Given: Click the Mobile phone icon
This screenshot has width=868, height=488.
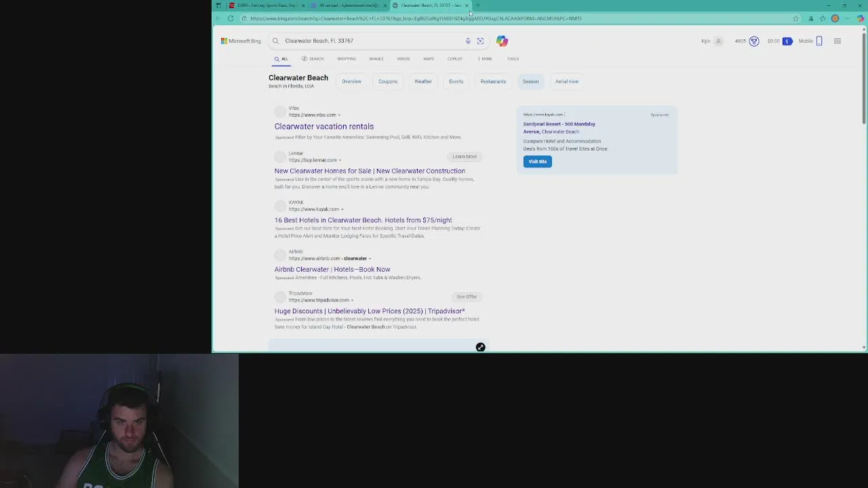Looking at the screenshot, I should pos(819,41).
